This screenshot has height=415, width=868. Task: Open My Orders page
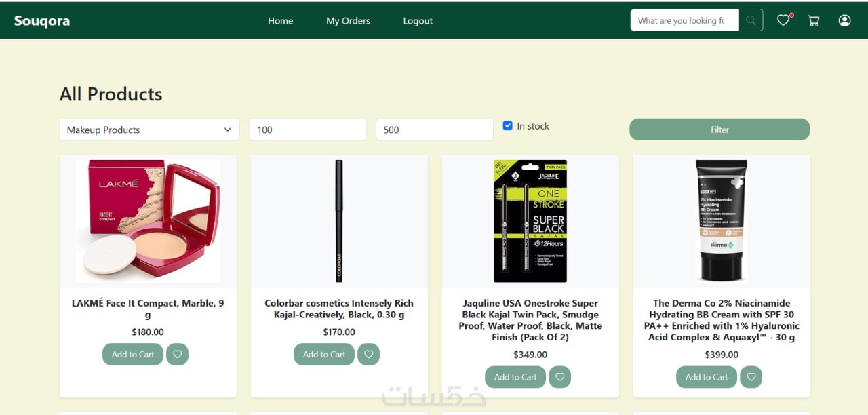point(348,20)
